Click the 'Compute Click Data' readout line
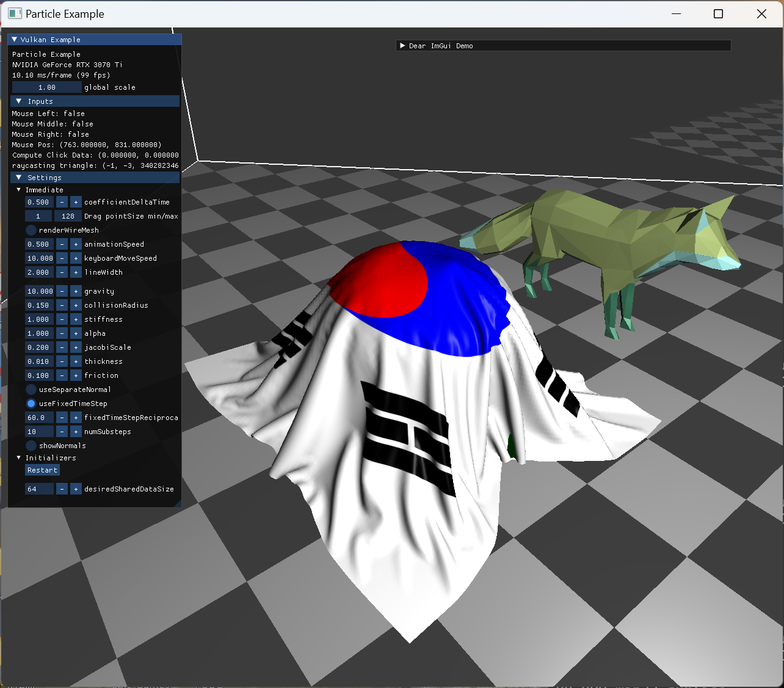This screenshot has height=688, width=784. pos(95,155)
